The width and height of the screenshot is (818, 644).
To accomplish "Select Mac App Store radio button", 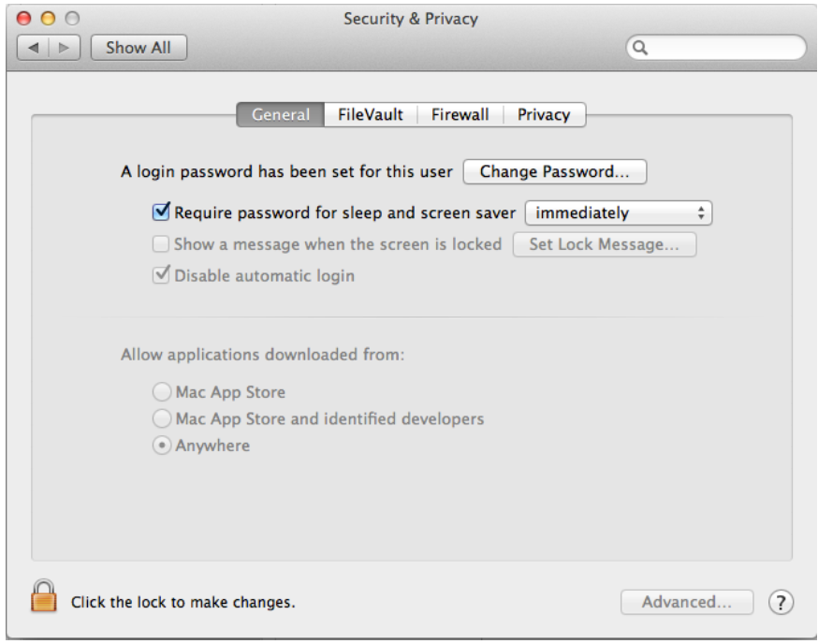I will (162, 392).
